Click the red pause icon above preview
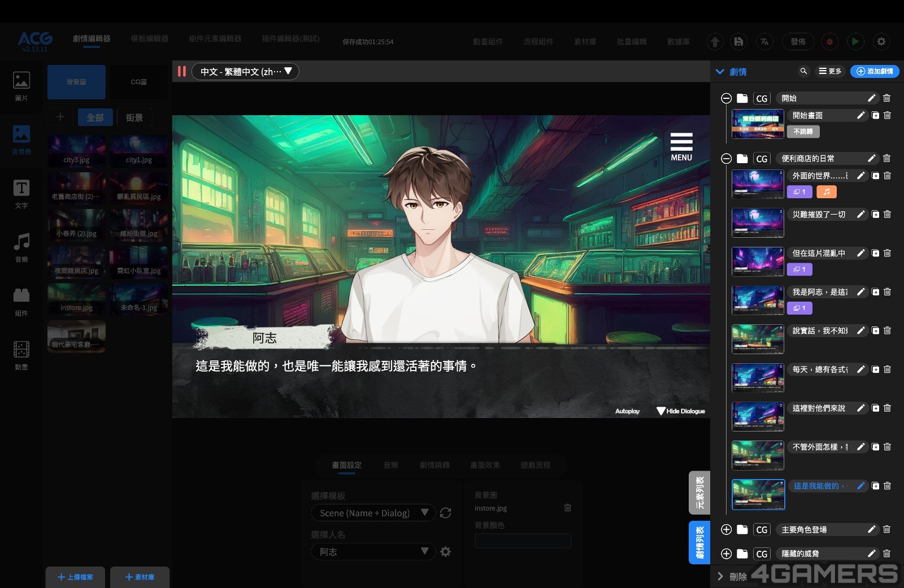Viewport: 904px width, 588px height. 182,71
